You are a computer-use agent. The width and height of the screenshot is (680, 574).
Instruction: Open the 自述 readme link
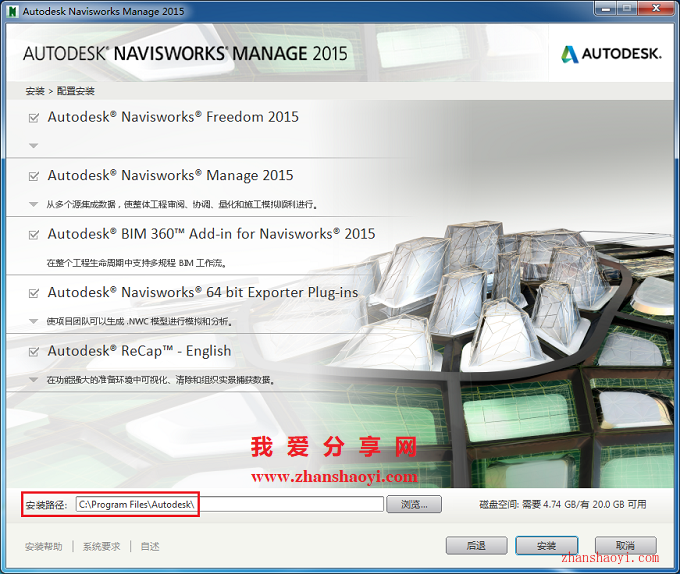click(150, 547)
